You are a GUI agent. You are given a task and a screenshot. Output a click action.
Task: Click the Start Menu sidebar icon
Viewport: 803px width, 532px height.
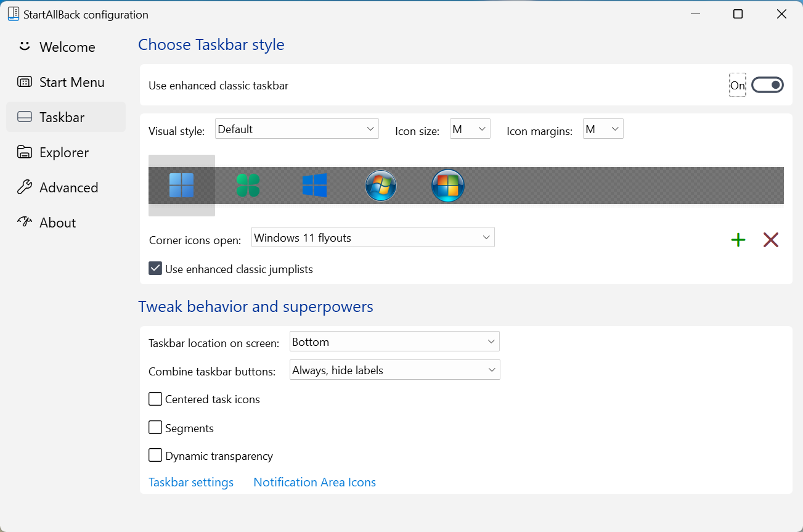click(25, 82)
